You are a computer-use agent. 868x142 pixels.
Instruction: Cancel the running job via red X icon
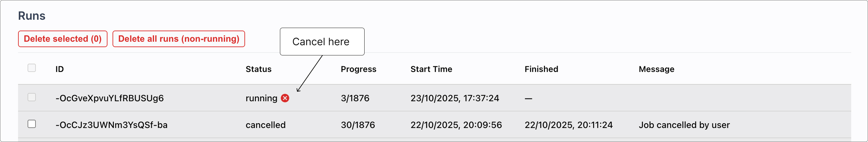tap(285, 98)
